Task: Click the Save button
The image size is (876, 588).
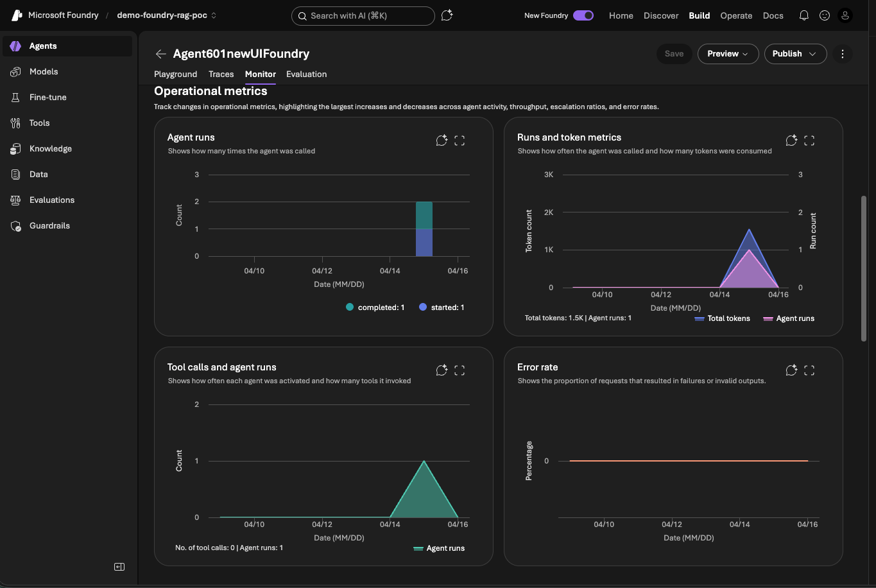Action: click(674, 54)
